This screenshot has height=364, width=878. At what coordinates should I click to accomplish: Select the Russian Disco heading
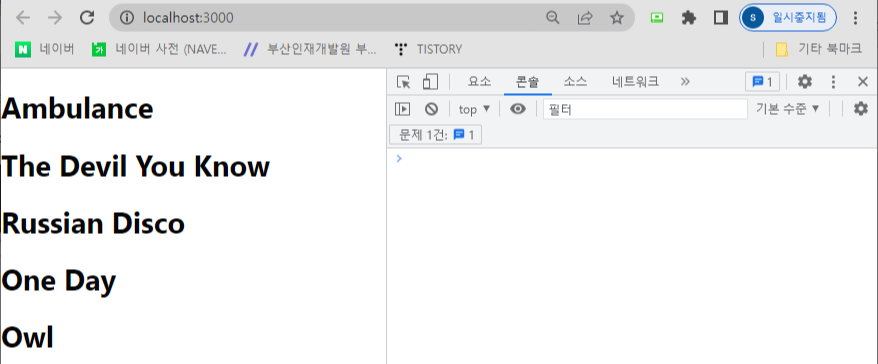[93, 223]
